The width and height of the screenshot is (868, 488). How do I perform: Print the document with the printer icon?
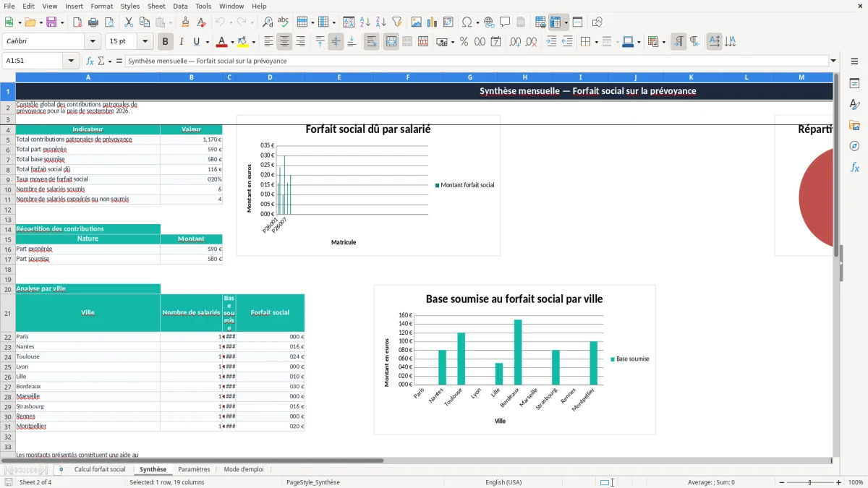(x=93, y=22)
